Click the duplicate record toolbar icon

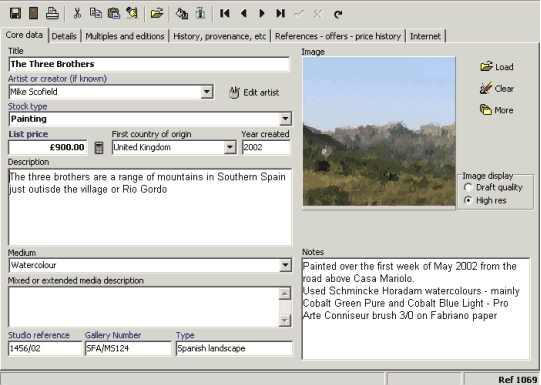(x=182, y=13)
